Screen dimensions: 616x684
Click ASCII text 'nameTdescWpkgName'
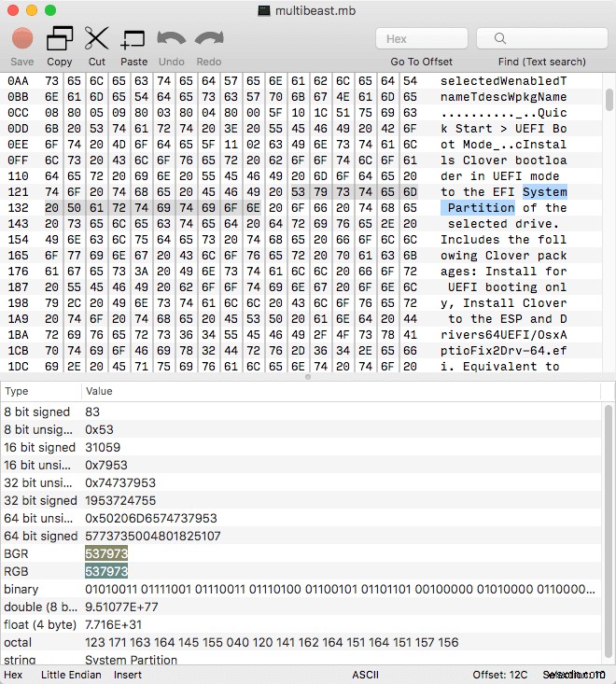[503, 97]
